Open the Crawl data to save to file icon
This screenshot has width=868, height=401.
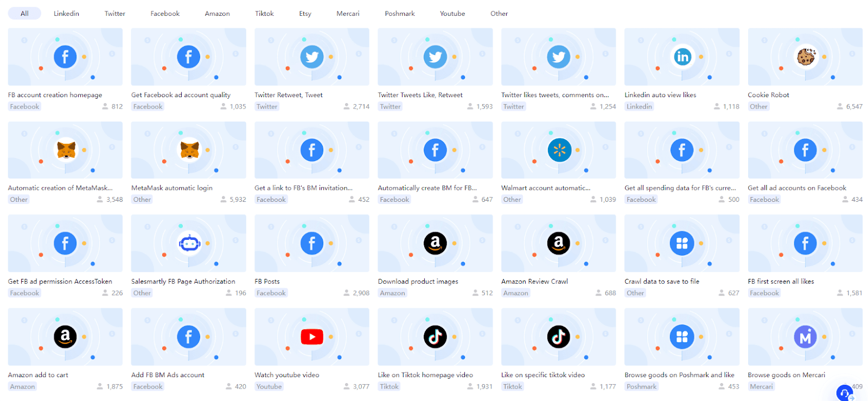(682, 243)
